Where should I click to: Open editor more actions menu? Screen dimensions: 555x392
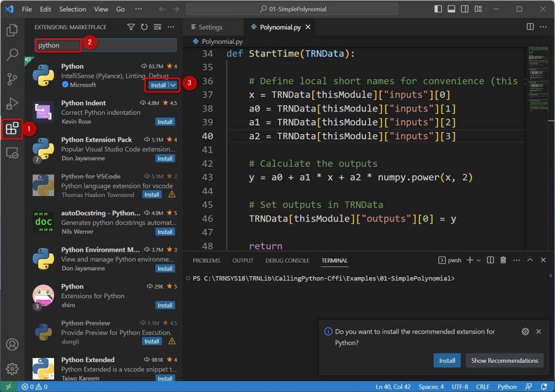tap(543, 27)
